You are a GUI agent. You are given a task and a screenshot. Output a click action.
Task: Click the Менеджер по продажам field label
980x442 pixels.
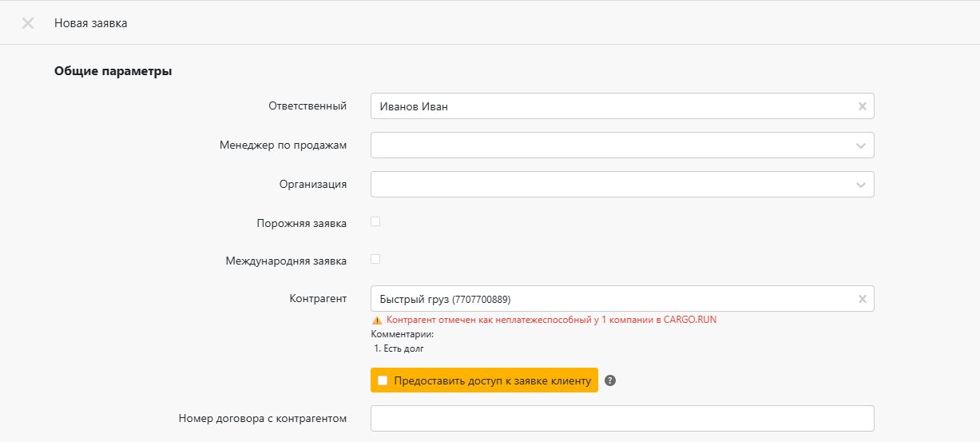click(x=283, y=145)
